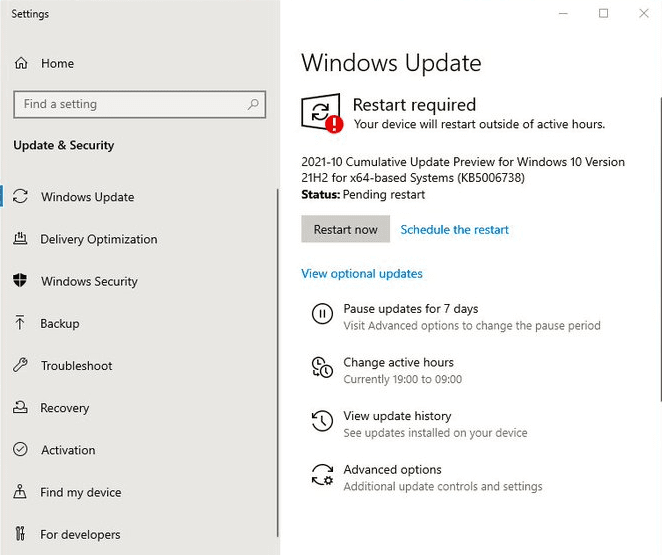The height and width of the screenshot is (555, 662).
Task: Minimize the Settings window
Action: (563, 14)
